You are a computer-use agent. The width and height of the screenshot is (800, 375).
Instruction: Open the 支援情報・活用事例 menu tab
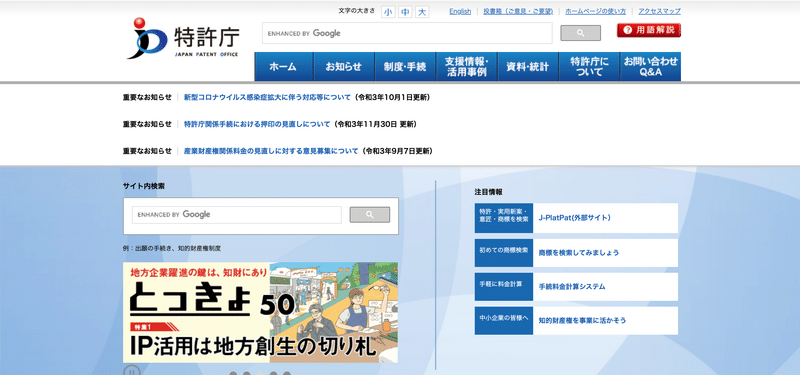coord(466,67)
